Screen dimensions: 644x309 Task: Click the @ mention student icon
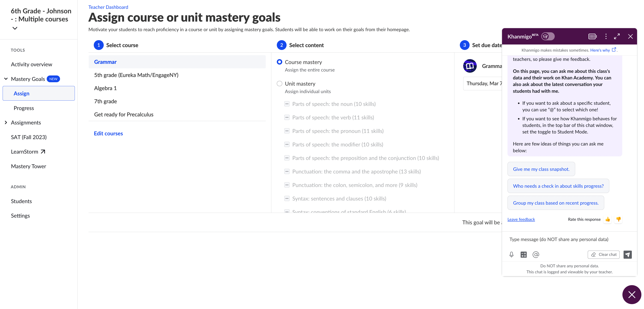click(x=536, y=254)
